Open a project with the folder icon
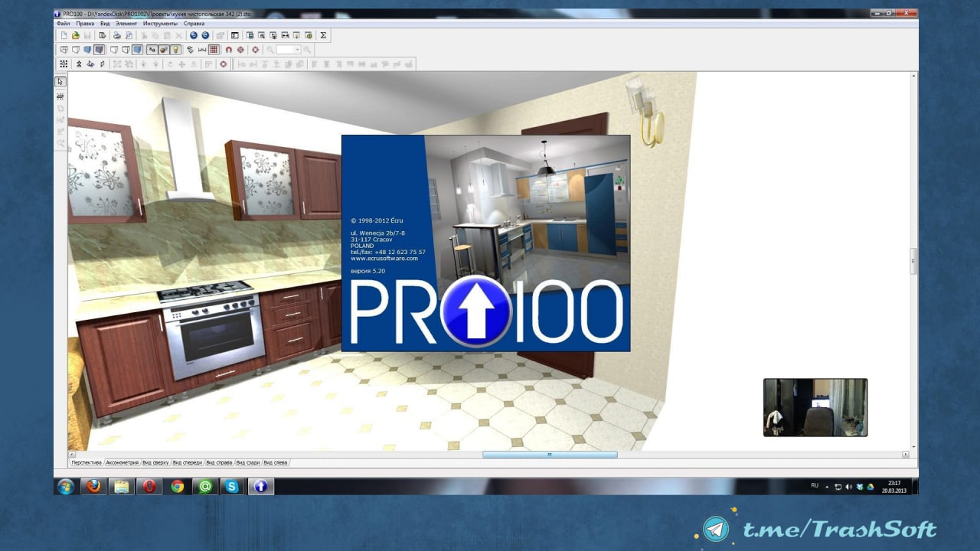 [76, 35]
